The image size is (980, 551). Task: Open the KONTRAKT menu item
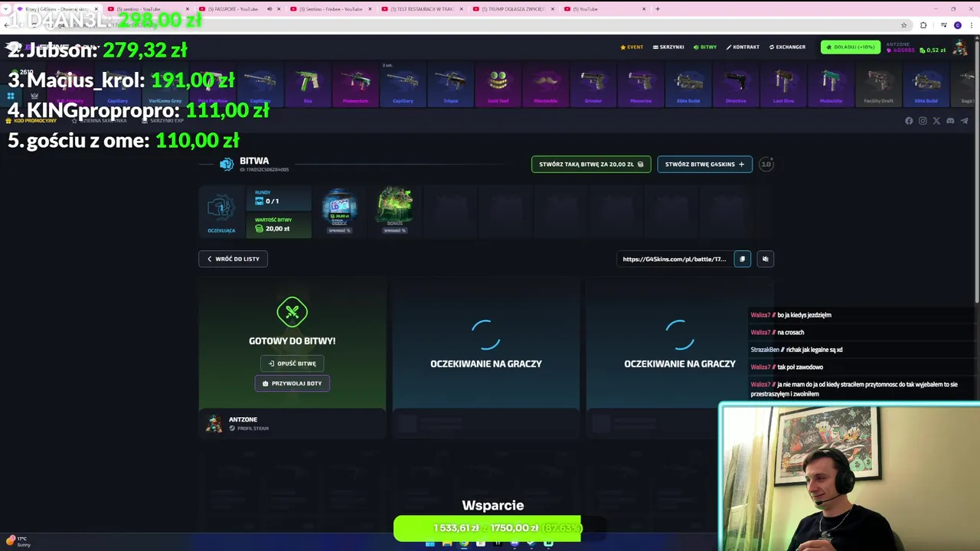(x=743, y=47)
